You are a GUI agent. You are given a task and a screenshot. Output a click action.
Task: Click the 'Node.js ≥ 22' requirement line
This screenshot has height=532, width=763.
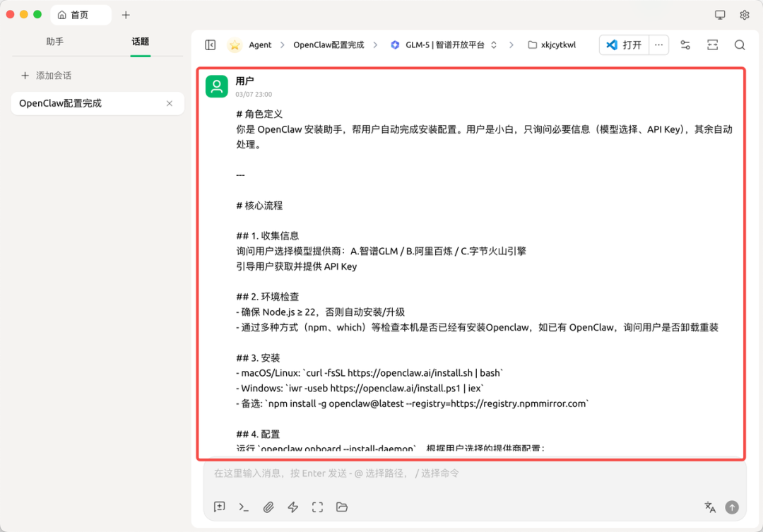[321, 312]
